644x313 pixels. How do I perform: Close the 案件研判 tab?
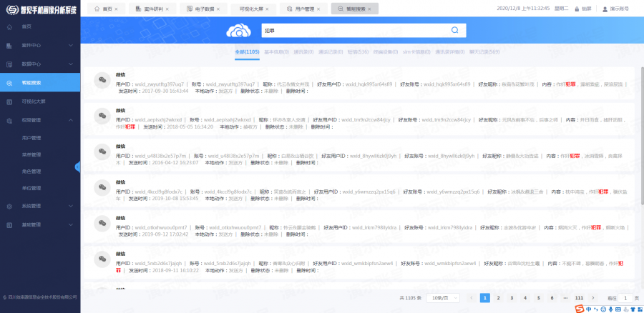167,9
